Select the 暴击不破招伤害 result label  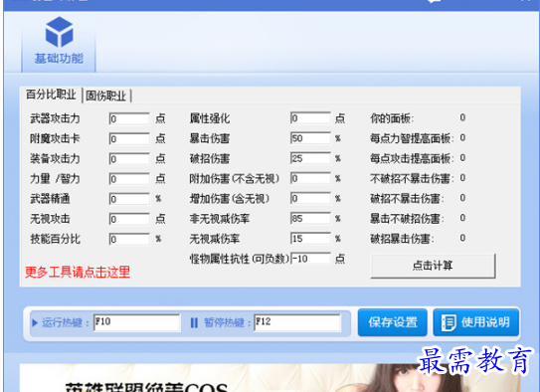(x=407, y=219)
